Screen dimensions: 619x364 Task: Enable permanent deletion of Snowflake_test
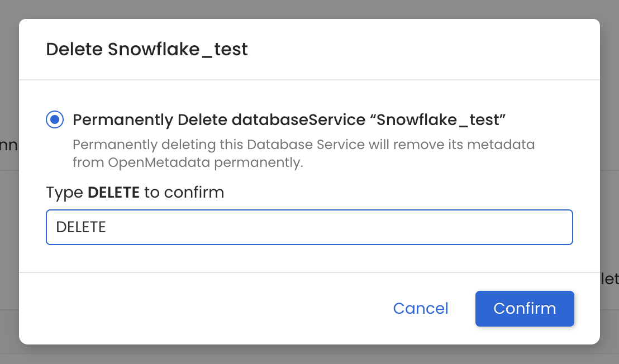[x=54, y=119]
